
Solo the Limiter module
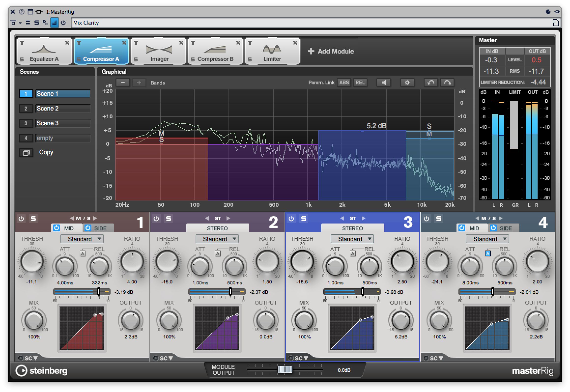250,59
